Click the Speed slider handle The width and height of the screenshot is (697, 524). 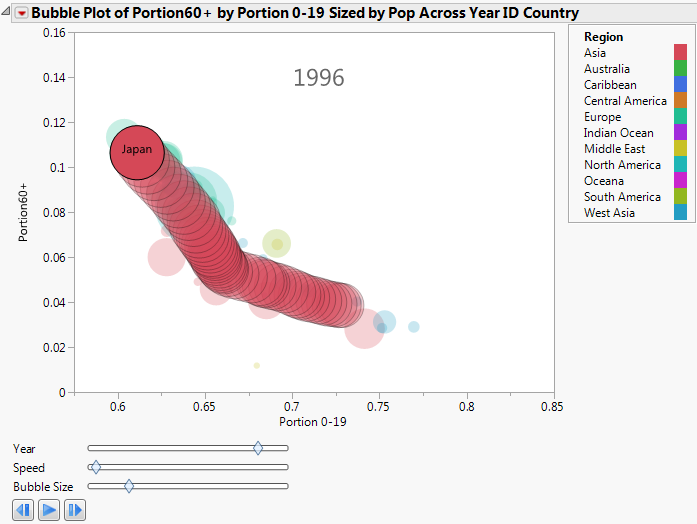click(x=95, y=467)
